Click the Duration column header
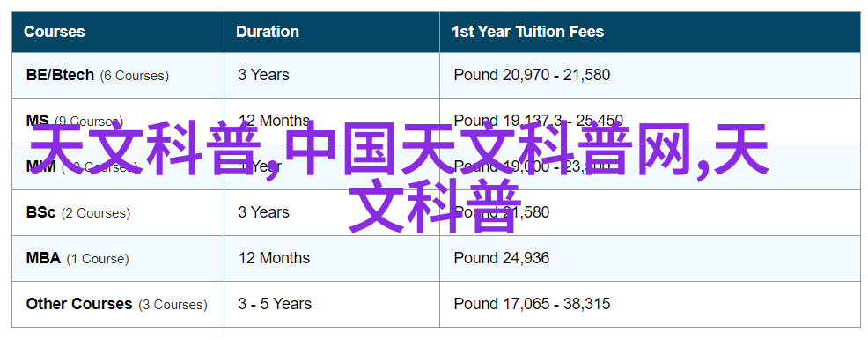This screenshot has width=868, height=340. (x=332, y=32)
